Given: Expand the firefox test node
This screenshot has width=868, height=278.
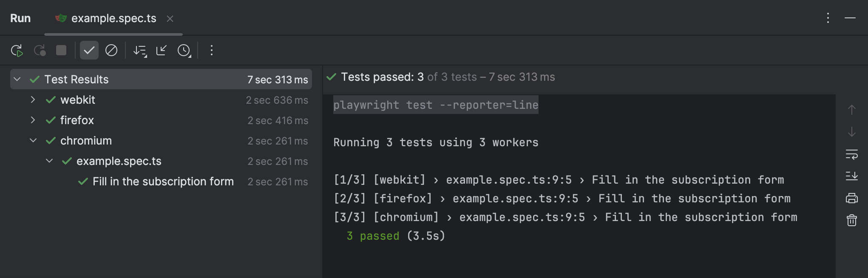Looking at the screenshot, I should tap(33, 120).
